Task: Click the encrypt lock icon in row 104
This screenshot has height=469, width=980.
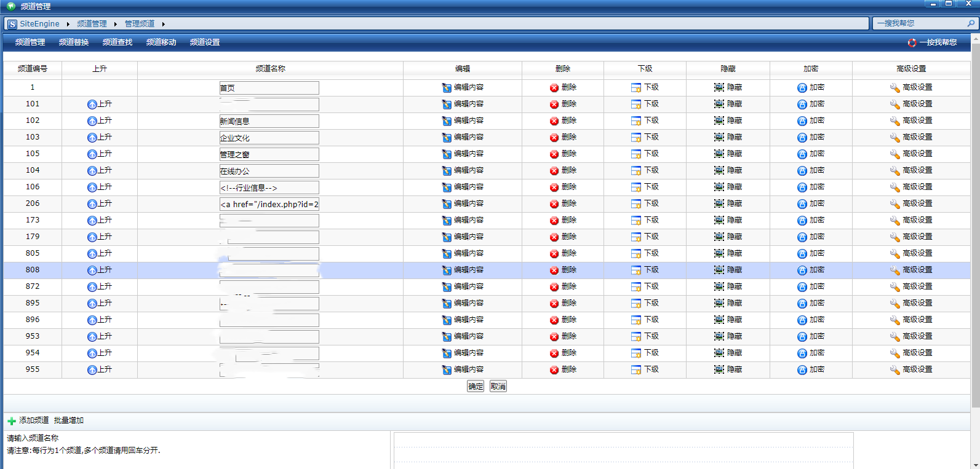Action: click(802, 171)
